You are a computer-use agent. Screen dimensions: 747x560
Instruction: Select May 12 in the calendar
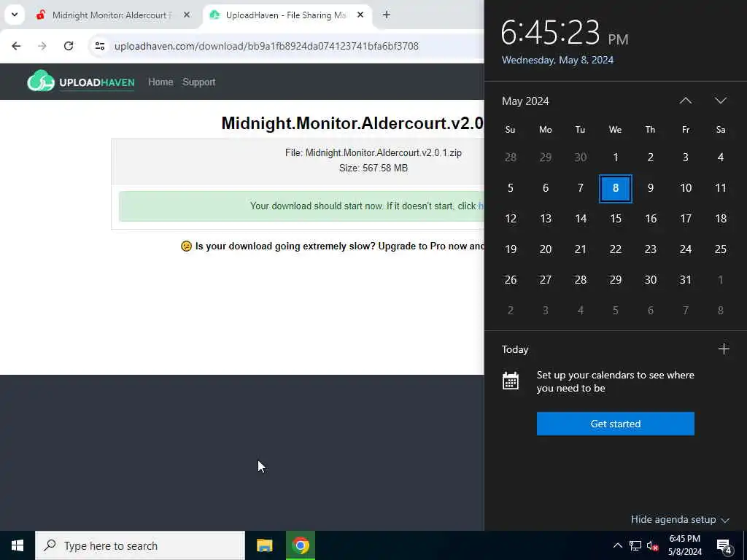point(510,219)
